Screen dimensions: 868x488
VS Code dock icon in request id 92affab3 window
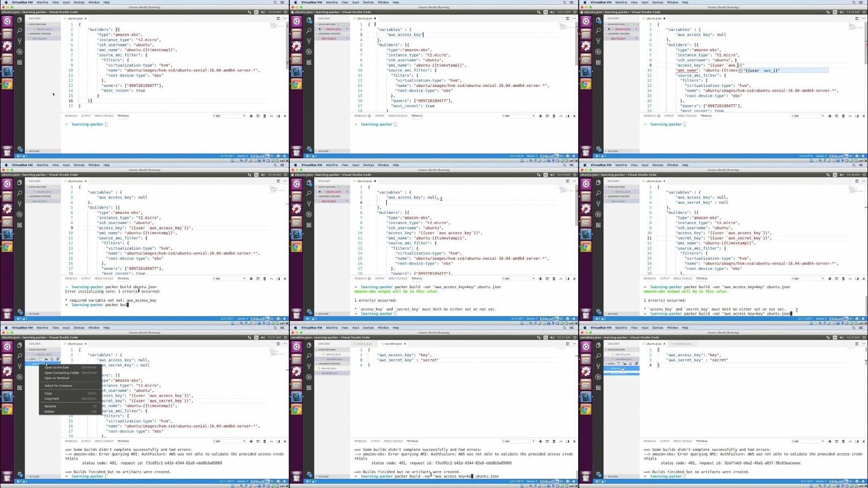(586, 396)
